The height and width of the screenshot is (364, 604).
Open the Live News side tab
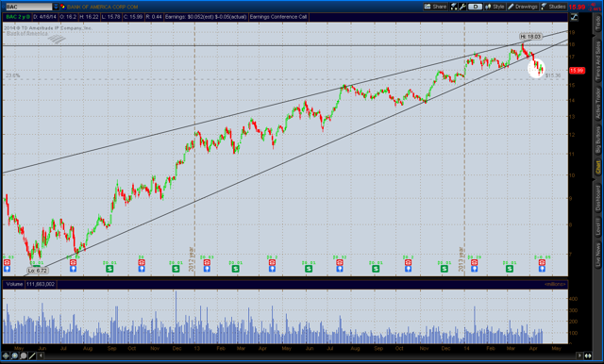pos(597,255)
